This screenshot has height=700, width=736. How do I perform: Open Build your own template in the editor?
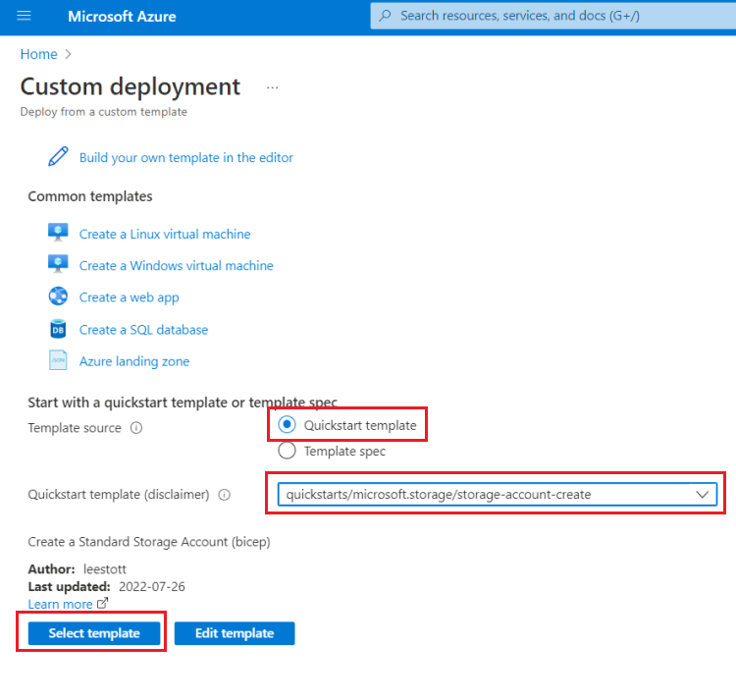pos(185,157)
